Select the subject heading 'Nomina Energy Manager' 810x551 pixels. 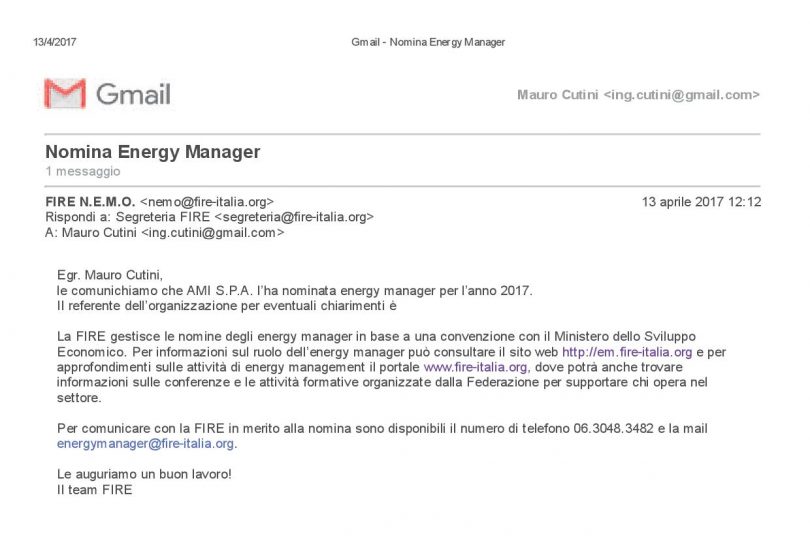(152, 152)
